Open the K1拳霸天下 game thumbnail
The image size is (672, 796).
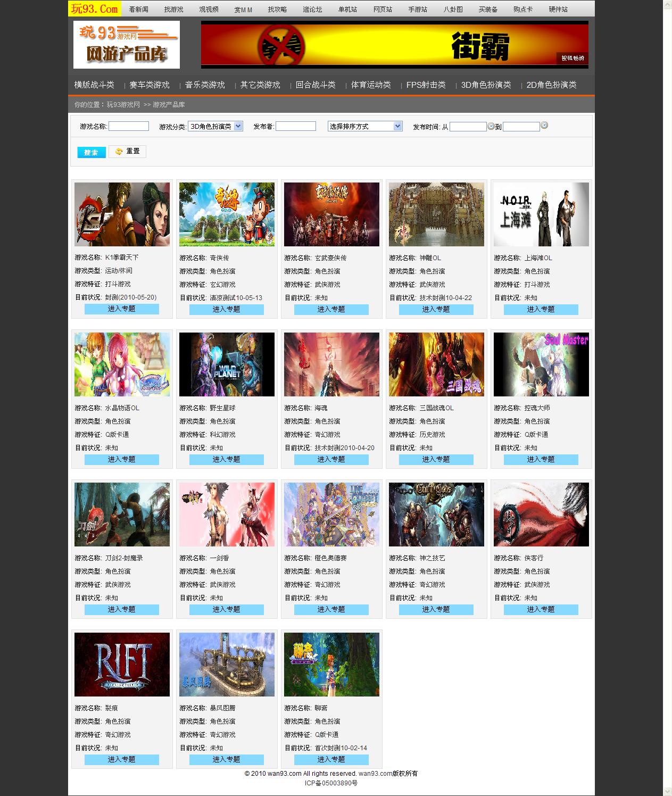(122, 214)
